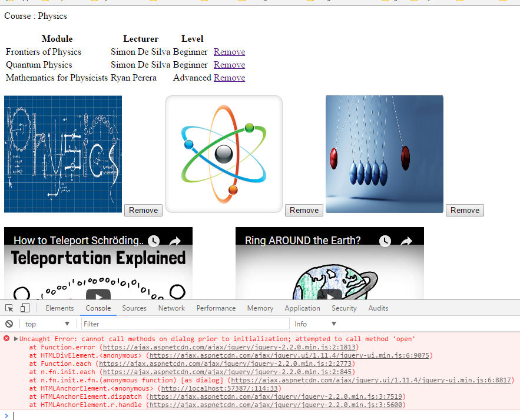Toggle the device toolbar icon
Viewport: 520px width, 420px height.
click(x=25, y=308)
